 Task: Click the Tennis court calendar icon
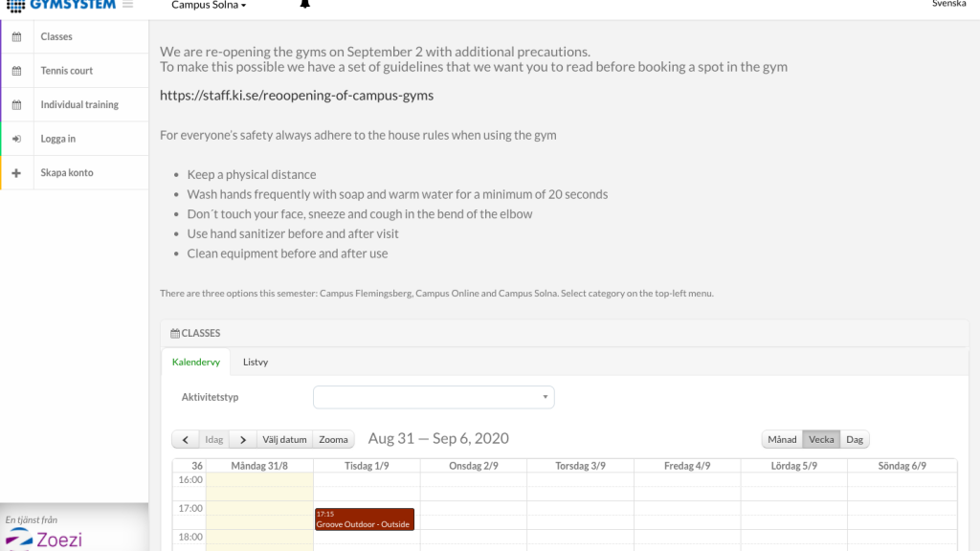[x=17, y=71]
